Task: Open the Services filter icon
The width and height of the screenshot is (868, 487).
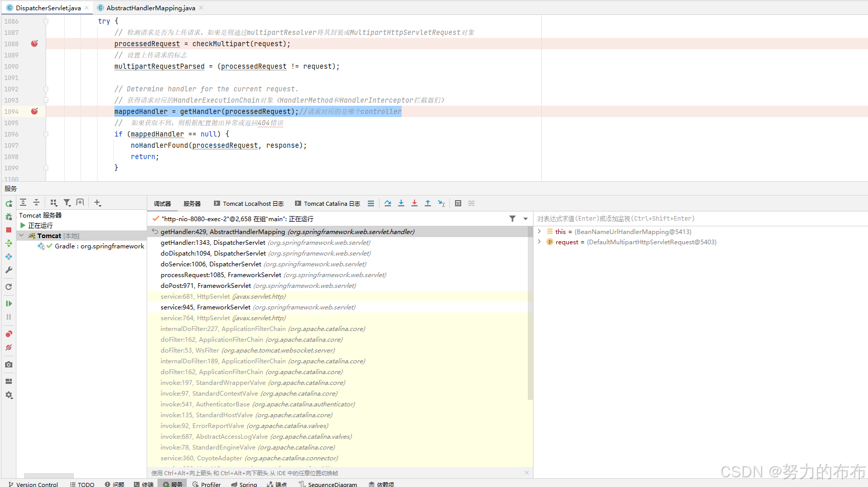Action: click(x=67, y=203)
